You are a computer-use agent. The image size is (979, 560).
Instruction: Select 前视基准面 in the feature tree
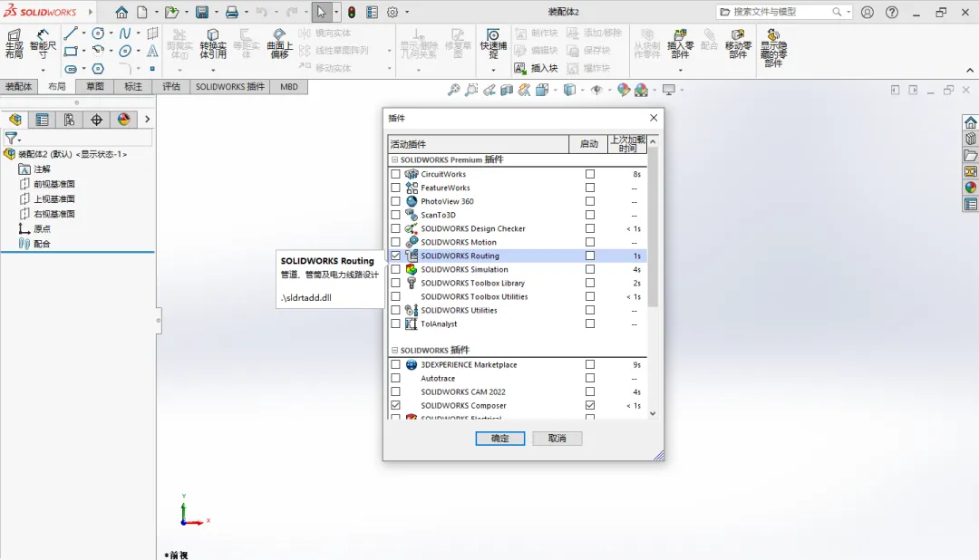pos(54,184)
